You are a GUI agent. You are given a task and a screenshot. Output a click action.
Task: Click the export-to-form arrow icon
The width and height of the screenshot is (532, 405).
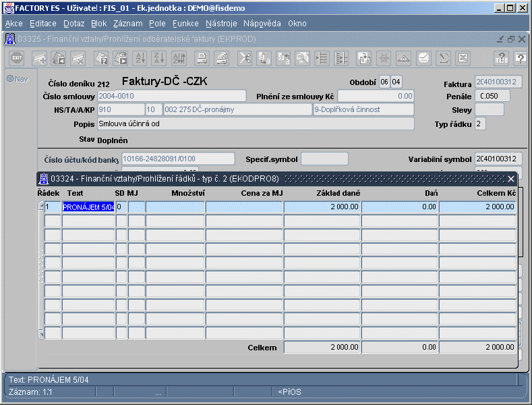363,59
